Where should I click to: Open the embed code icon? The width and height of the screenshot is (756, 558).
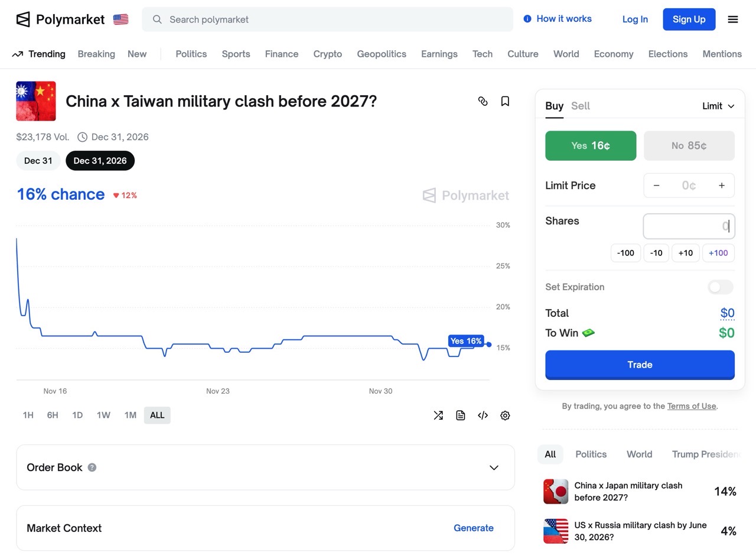[483, 416]
